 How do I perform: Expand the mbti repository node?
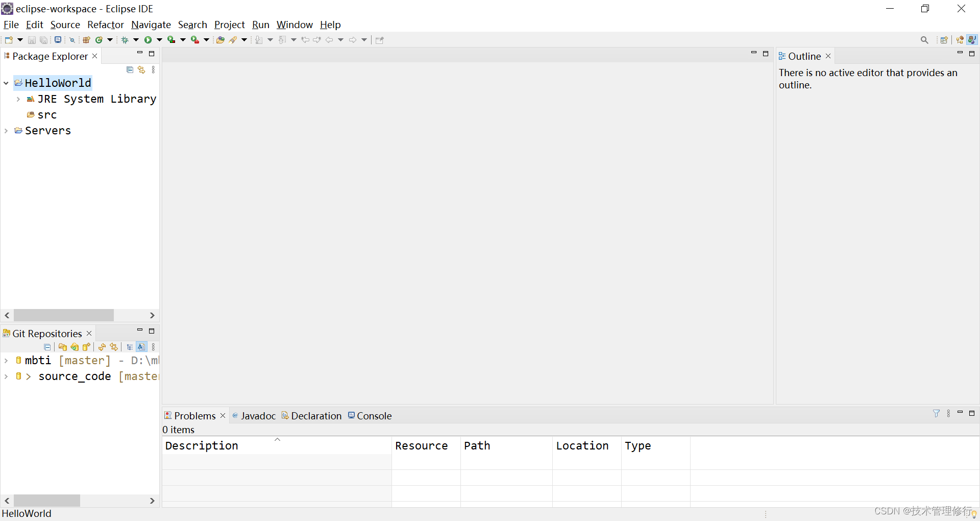(x=6, y=361)
